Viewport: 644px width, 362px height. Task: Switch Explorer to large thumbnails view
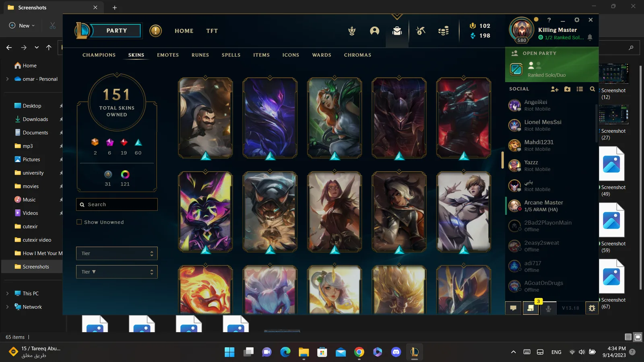click(638, 337)
